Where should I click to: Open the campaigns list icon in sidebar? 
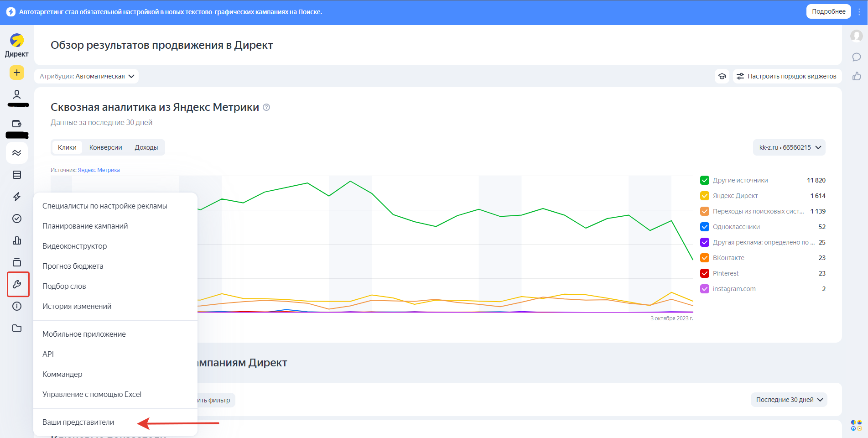click(17, 175)
